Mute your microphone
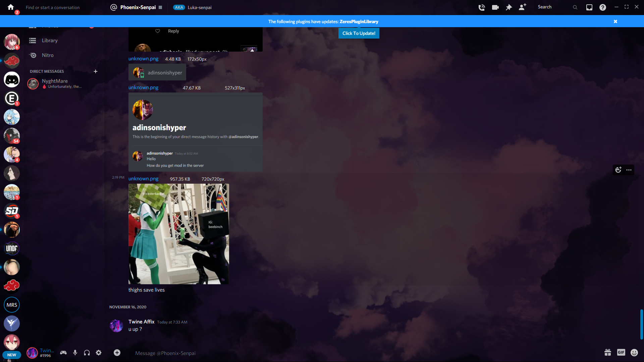Image resolution: width=644 pixels, height=362 pixels. tap(75, 353)
